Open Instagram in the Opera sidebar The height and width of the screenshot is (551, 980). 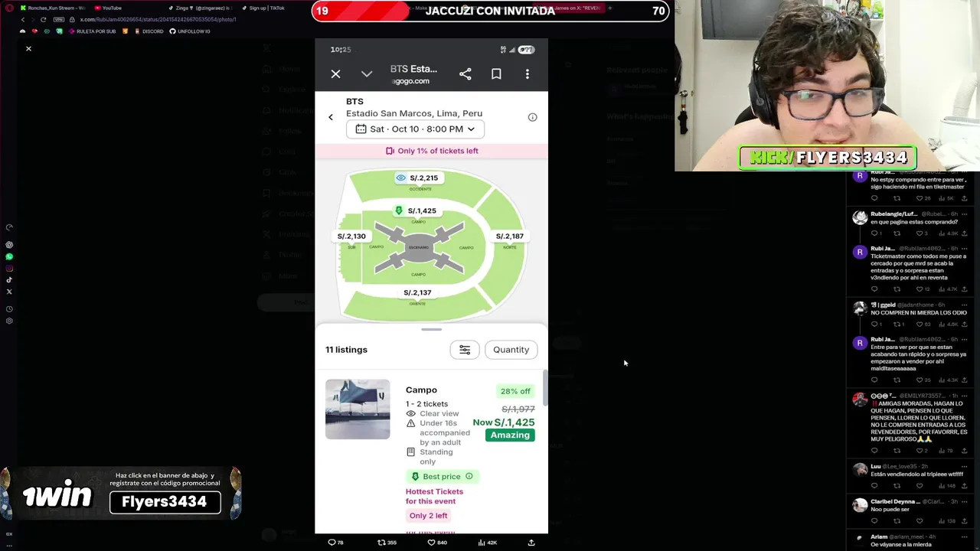pyautogui.click(x=9, y=268)
